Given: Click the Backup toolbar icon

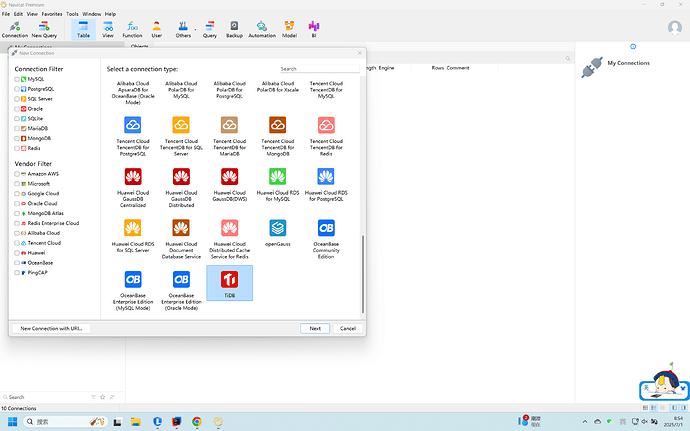Looking at the screenshot, I should pyautogui.click(x=234, y=29).
